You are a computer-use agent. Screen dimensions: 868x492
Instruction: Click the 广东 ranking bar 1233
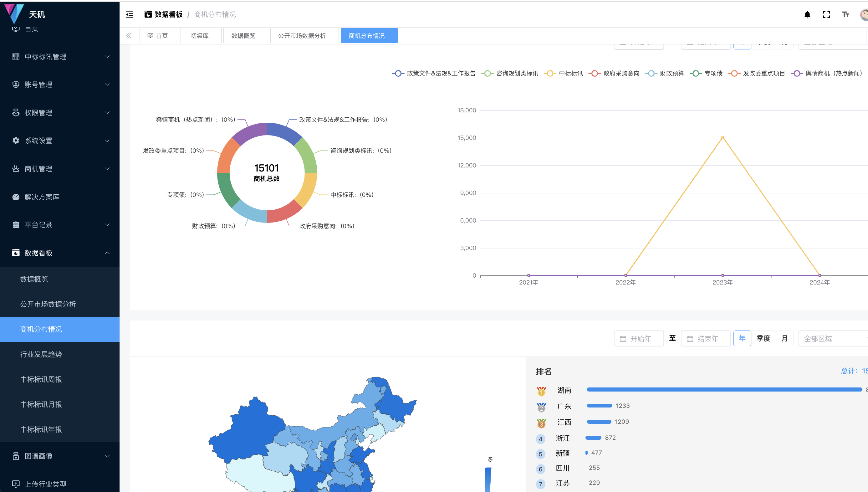click(600, 406)
